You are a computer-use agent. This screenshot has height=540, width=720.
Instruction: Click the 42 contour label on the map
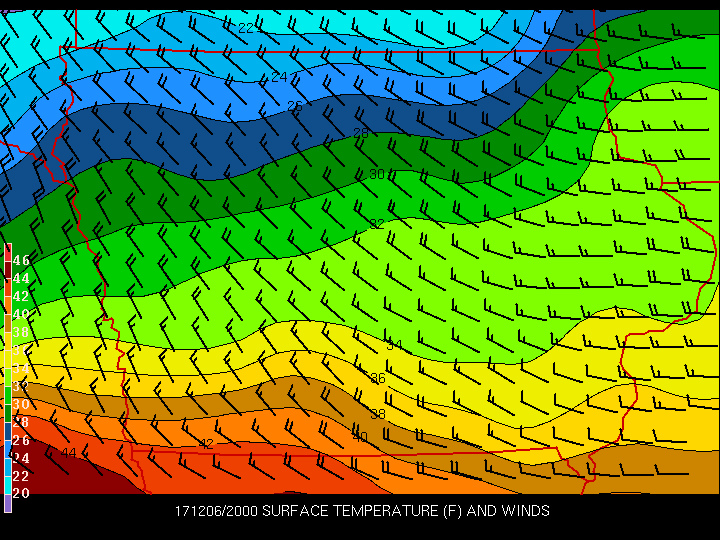(x=207, y=444)
